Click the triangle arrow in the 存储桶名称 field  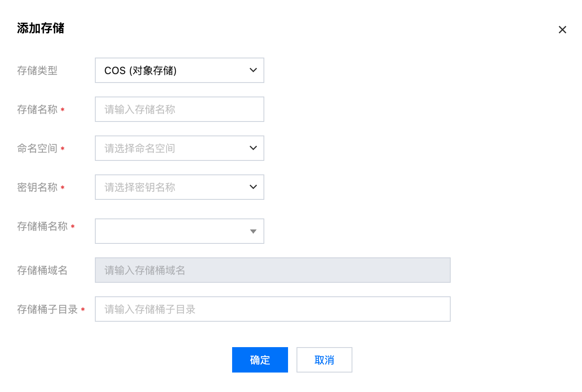click(253, 232)
